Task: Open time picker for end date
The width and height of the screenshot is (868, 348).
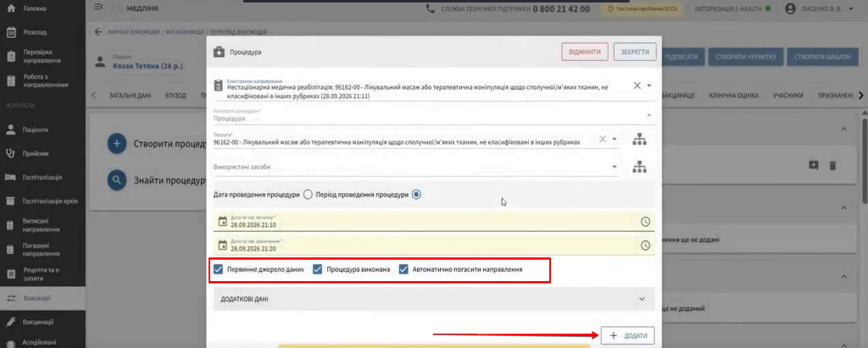Action: (x=645, y=245)
